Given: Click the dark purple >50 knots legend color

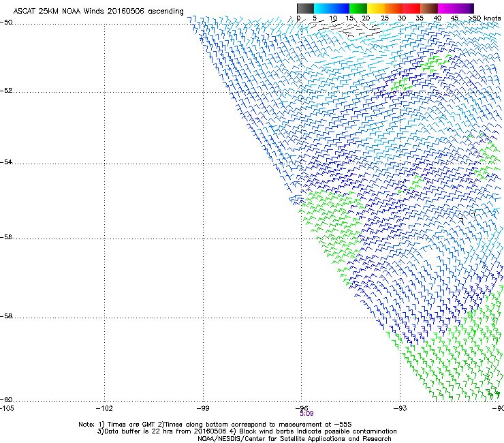Looking at the screenshot, I should pyautogui.click(x=472, y=8).
